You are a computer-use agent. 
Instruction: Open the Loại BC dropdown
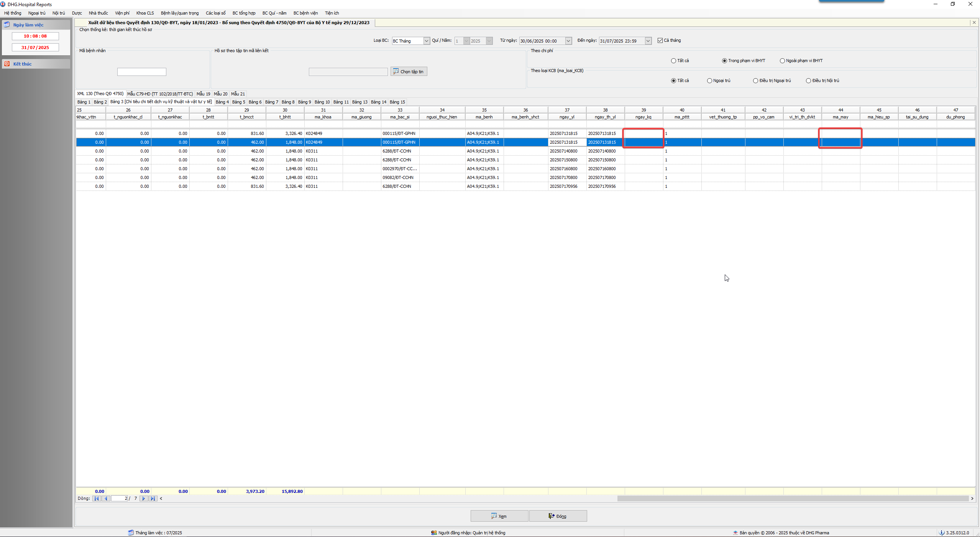[426, 41]
